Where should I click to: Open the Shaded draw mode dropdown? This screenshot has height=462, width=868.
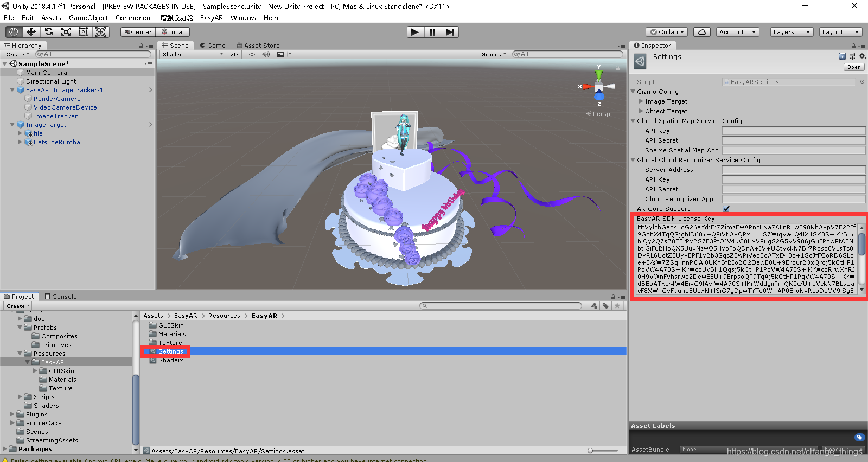[192, 54]
